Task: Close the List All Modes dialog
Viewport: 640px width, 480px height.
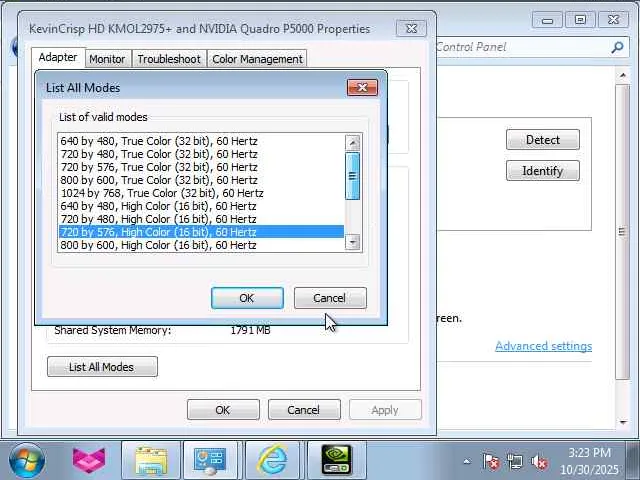Action: 362,87
